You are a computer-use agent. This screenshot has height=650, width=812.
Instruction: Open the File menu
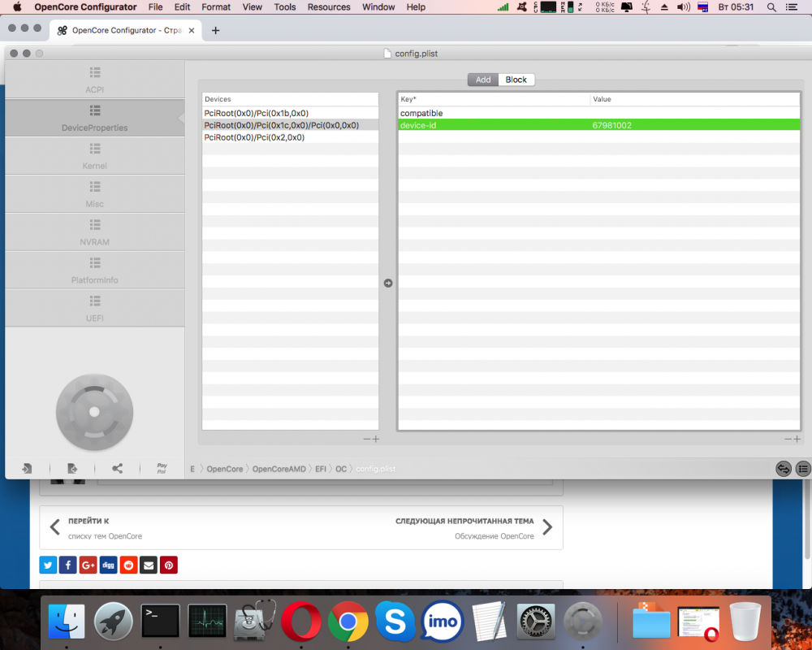pos(155,6)
